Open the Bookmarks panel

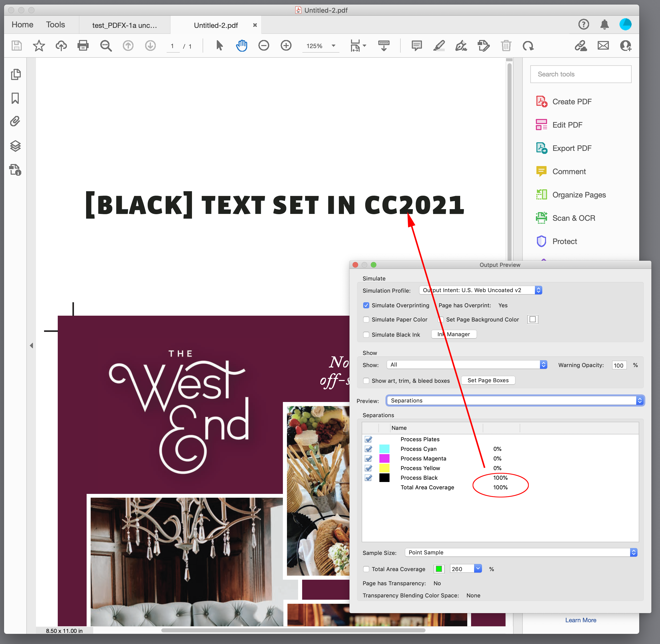click(15, 98)
